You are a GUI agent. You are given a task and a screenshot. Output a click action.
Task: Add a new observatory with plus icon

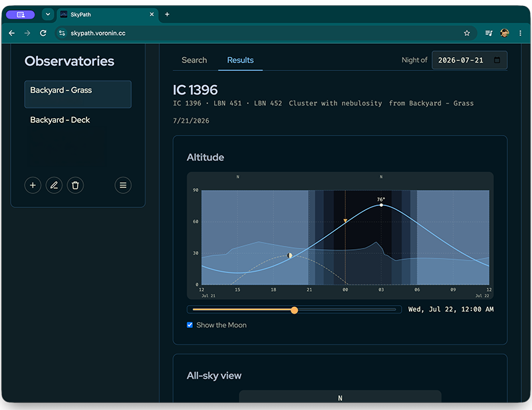[33, 185]
